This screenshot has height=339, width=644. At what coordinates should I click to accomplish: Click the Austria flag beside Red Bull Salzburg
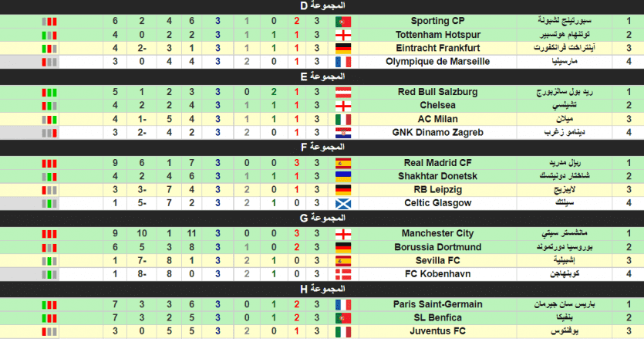pyautogui.click(x=343, y=92)
